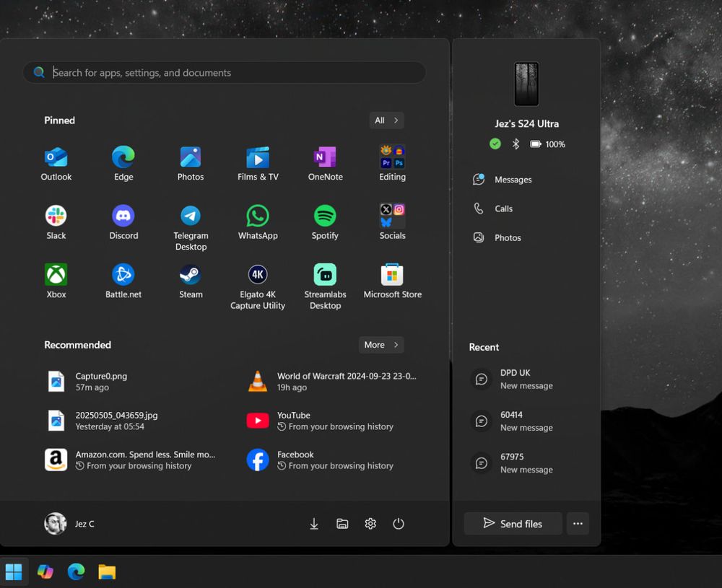Launch Edge from the Pinned apps
722x588 pixels.
tap(123, 163)
